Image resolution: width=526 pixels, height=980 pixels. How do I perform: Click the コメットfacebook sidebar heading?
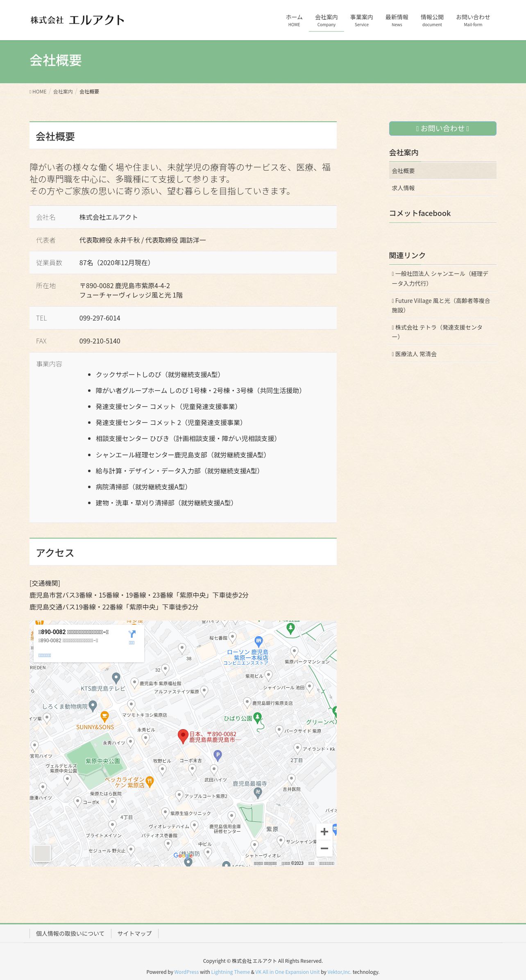click(x=419, y=213)
